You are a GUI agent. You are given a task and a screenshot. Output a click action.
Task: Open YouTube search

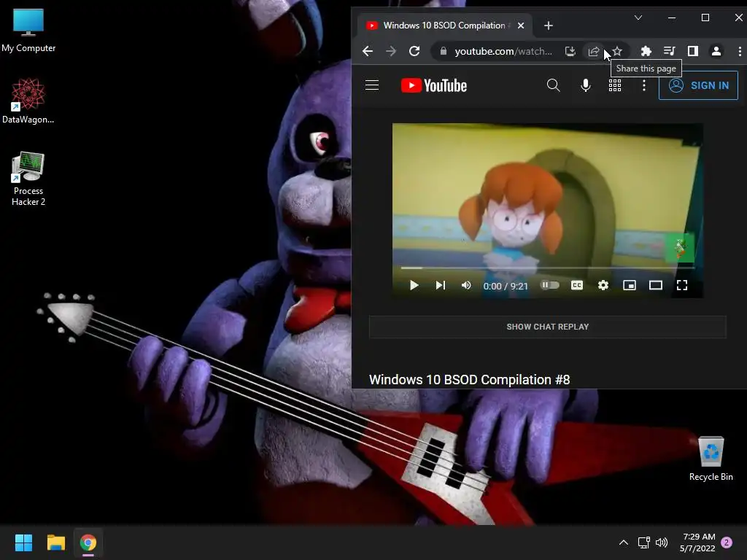click(x=553, y=85)
